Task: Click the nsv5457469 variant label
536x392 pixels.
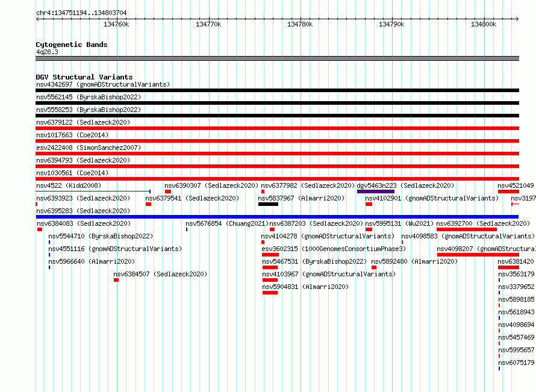Action: point(516,337)
